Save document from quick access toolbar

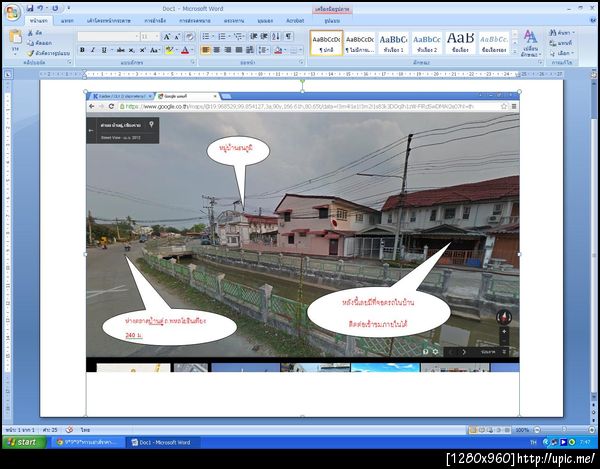30,8
